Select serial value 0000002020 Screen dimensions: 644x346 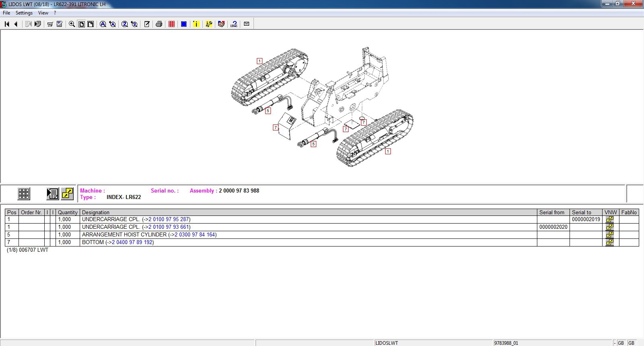(553, 227)
